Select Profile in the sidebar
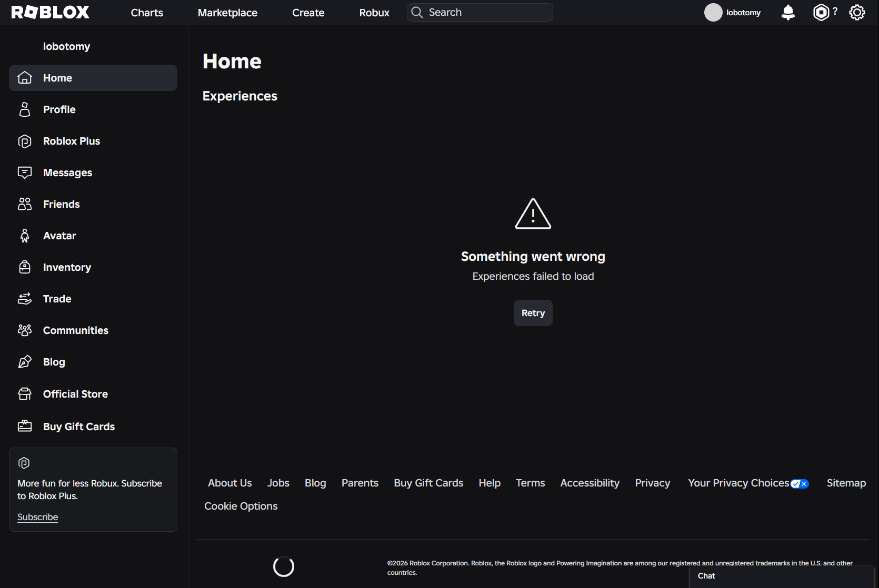Viewport: 879px width, 588px height. tap(93, 109)
